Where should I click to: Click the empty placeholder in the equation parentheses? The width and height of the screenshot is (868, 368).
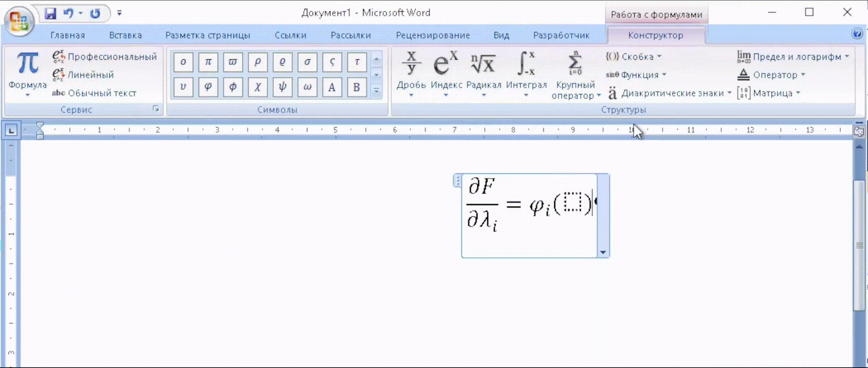point(572,202)
